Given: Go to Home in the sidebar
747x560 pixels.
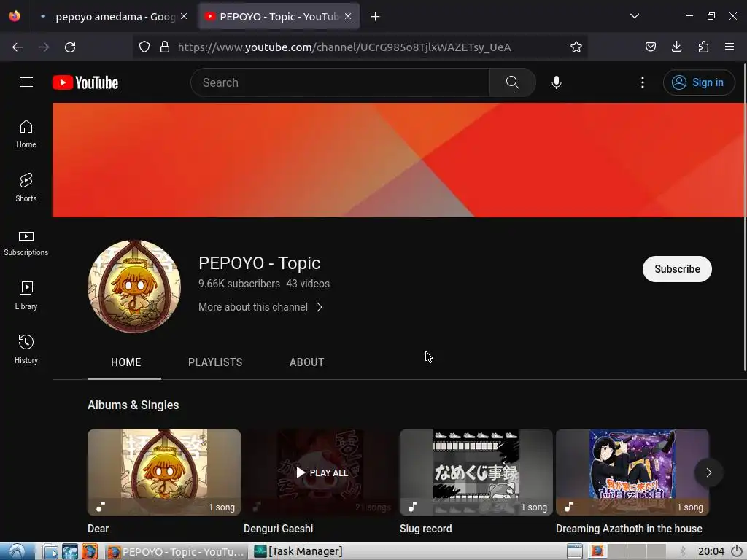Looking at the screenshot, I should [x=26, y=134].
